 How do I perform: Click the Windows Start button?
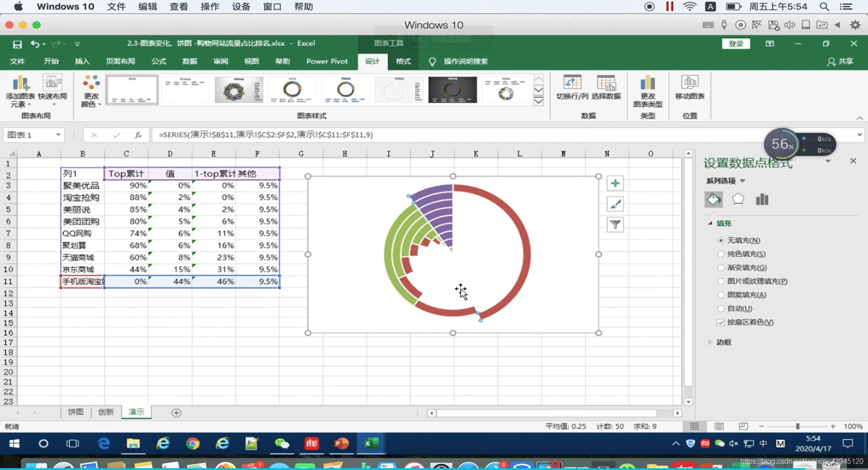point(14,443)
